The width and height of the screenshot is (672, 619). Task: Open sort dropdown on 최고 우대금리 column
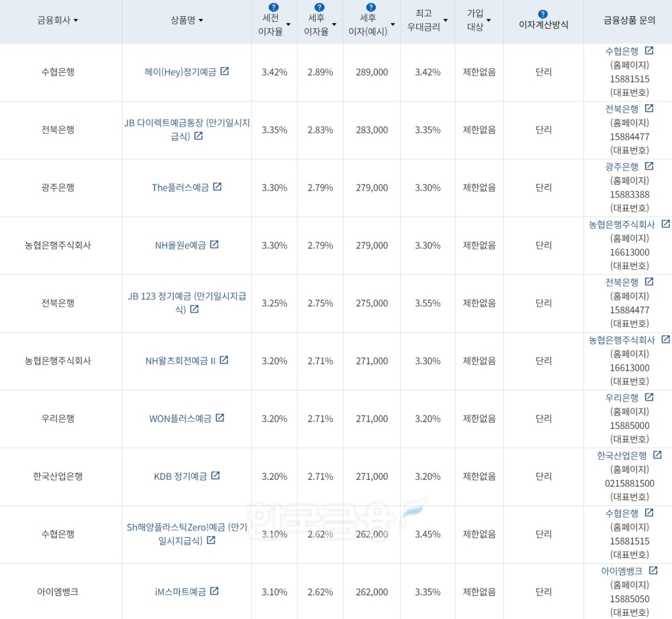coord(445,20)
